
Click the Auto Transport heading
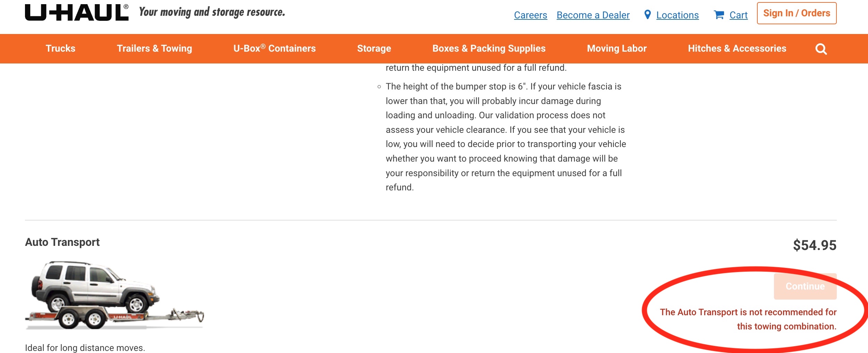pos(62,242)
